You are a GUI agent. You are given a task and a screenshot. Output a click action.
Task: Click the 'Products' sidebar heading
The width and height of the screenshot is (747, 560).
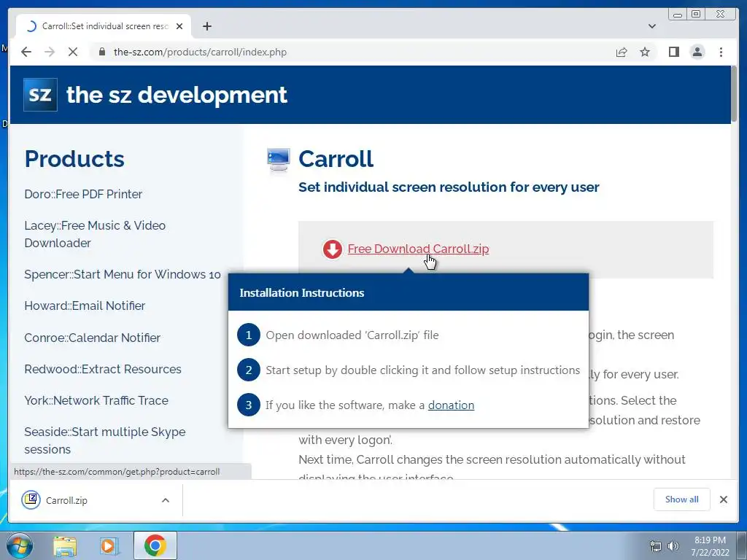coord(74,158)
